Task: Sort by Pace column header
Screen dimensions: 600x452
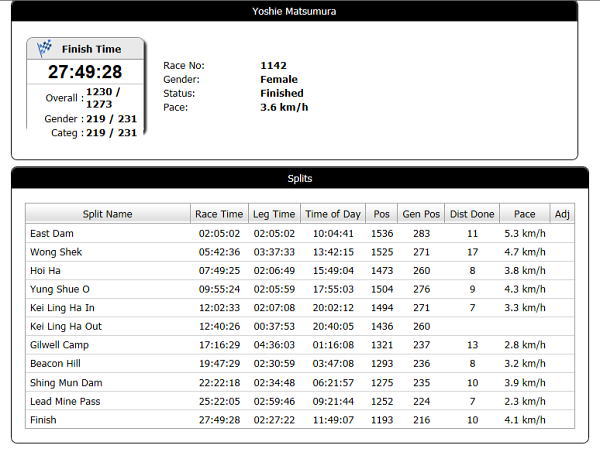Action: tap(524, 214)
